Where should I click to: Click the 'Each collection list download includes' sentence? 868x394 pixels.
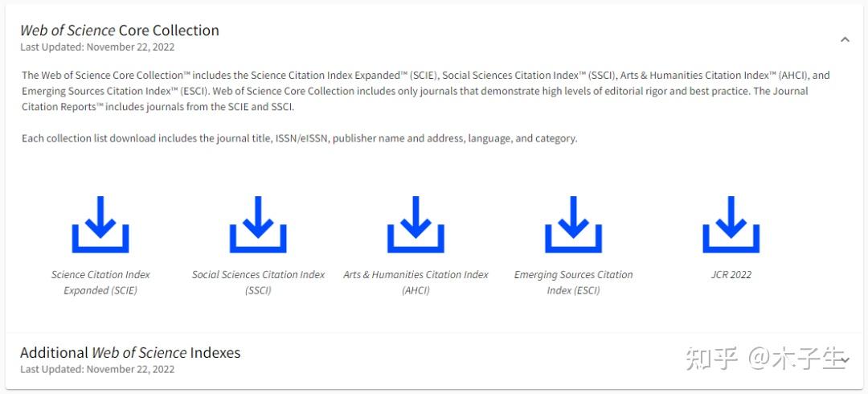[299, 138]
